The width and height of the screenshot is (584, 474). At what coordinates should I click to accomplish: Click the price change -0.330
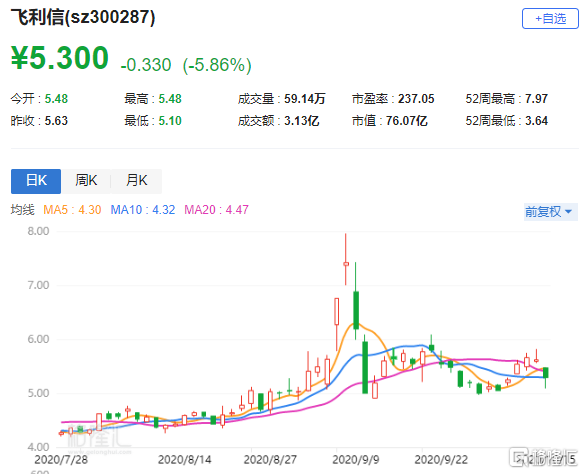coord(146,65)
